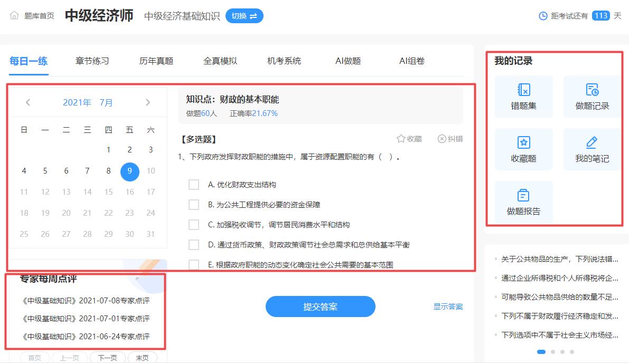The width and height of the screenshot is (629, 364).
Task: Open 做题记录 from my records
Action: point(592,97)
